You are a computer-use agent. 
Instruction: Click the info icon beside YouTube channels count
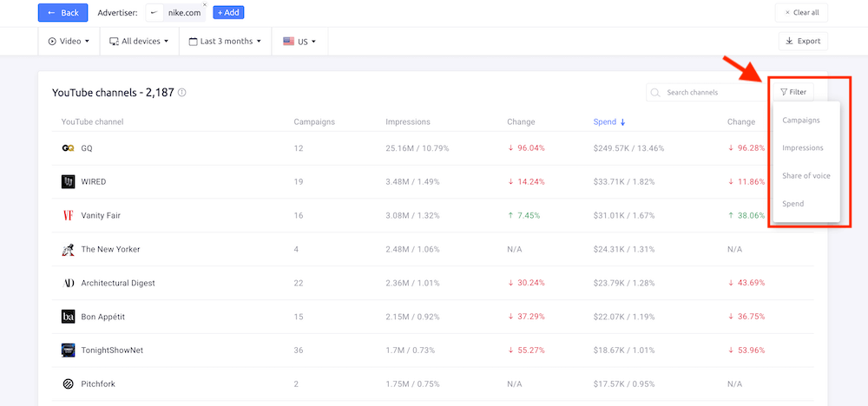click(182, 93)
